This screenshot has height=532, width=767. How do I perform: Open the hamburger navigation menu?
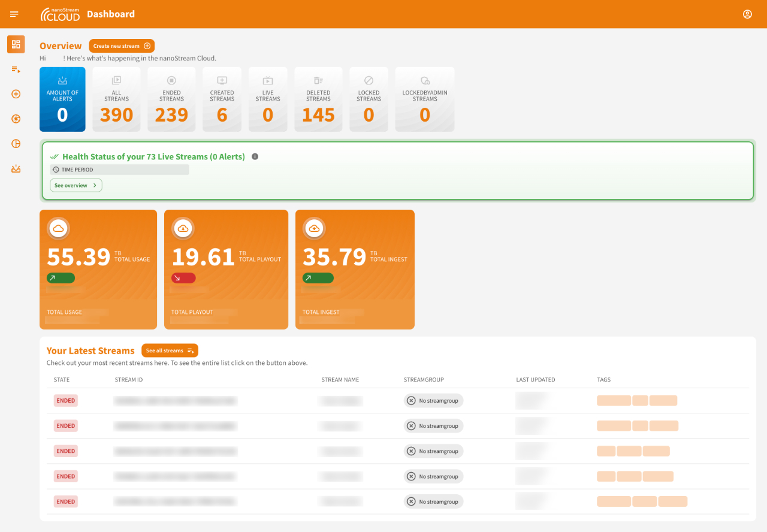tap(14, 14)
